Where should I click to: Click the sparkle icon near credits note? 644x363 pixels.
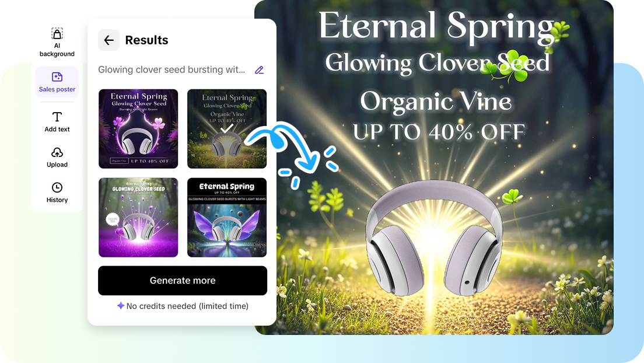[x=121, y=305]
